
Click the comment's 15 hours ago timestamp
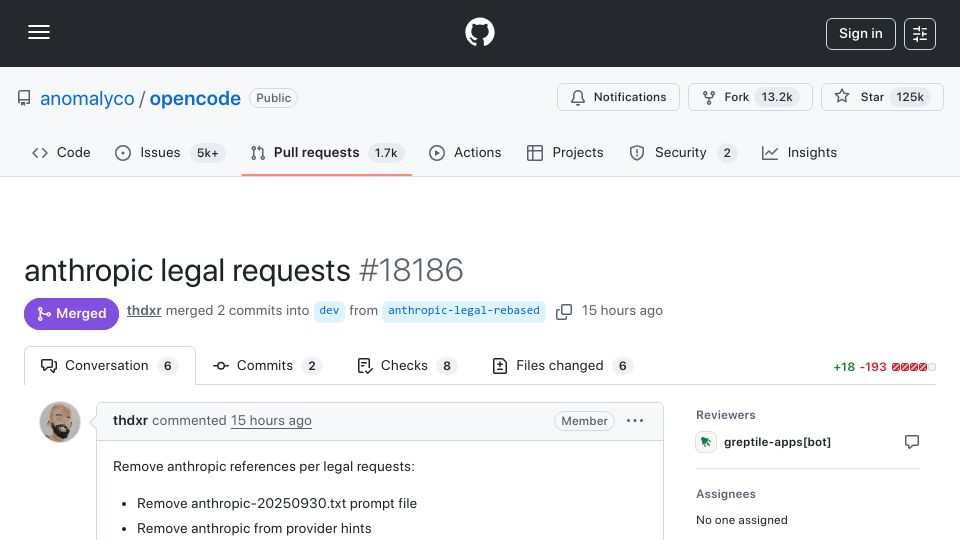pyautogui.click(x=271, y=421)
